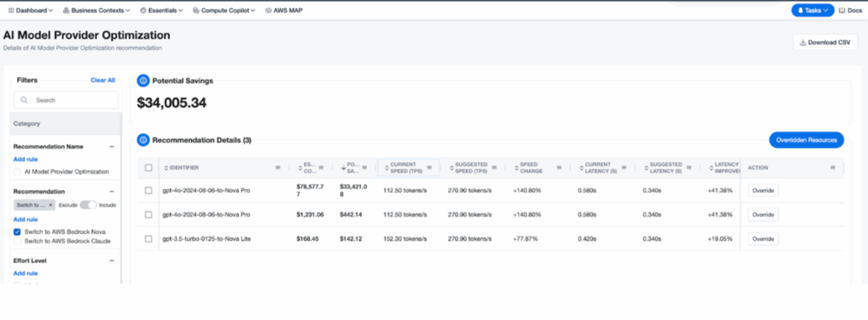Expand the Compute Copilot menu
The image size is (868, 320).
coord(224,11)
